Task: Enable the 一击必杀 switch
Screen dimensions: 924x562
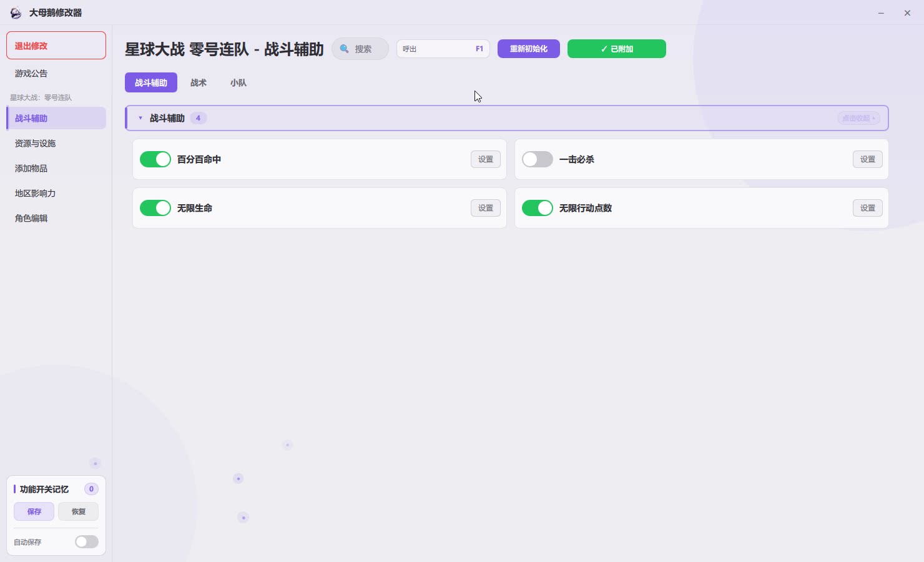Action: (x=538, y=159)
